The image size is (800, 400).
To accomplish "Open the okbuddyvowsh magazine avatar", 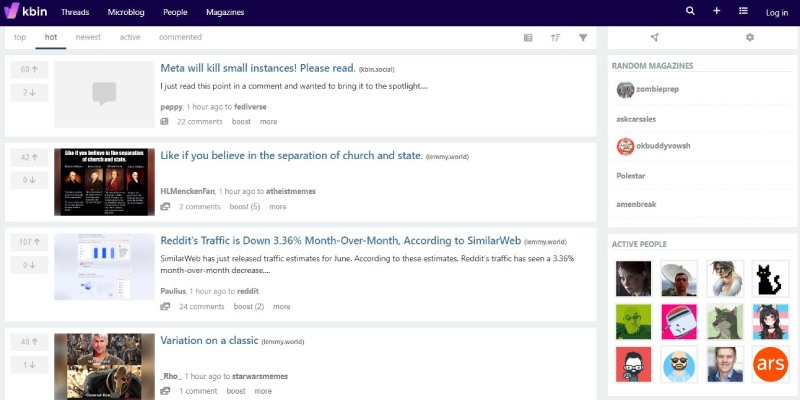I will click(x=625, y=146).
